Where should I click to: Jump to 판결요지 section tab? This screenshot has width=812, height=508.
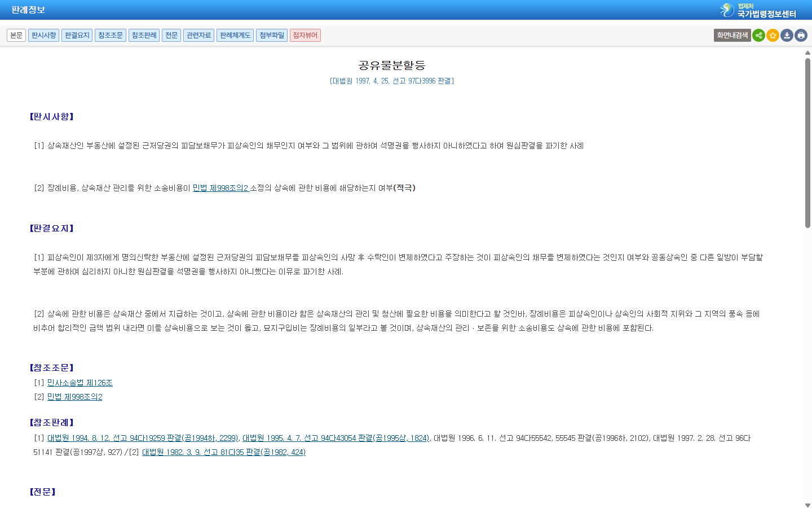pyautogui.click(x=77, y=36)
